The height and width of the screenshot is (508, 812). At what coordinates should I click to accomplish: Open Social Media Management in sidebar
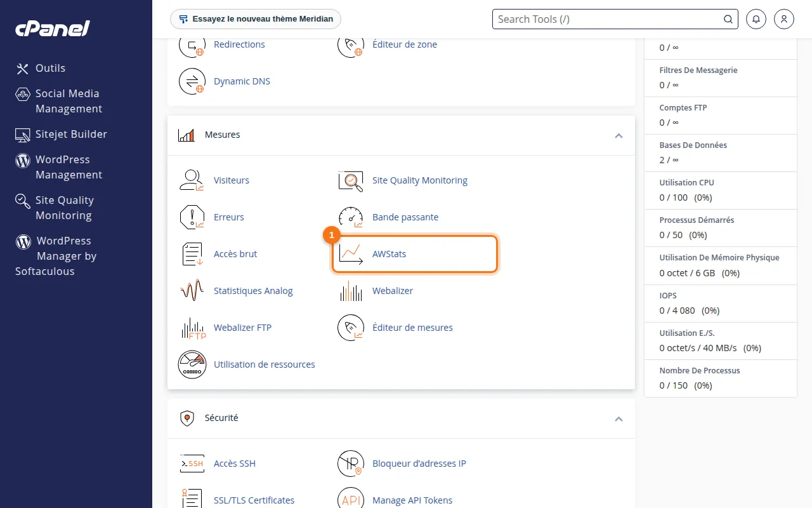(x=58, y=101)
